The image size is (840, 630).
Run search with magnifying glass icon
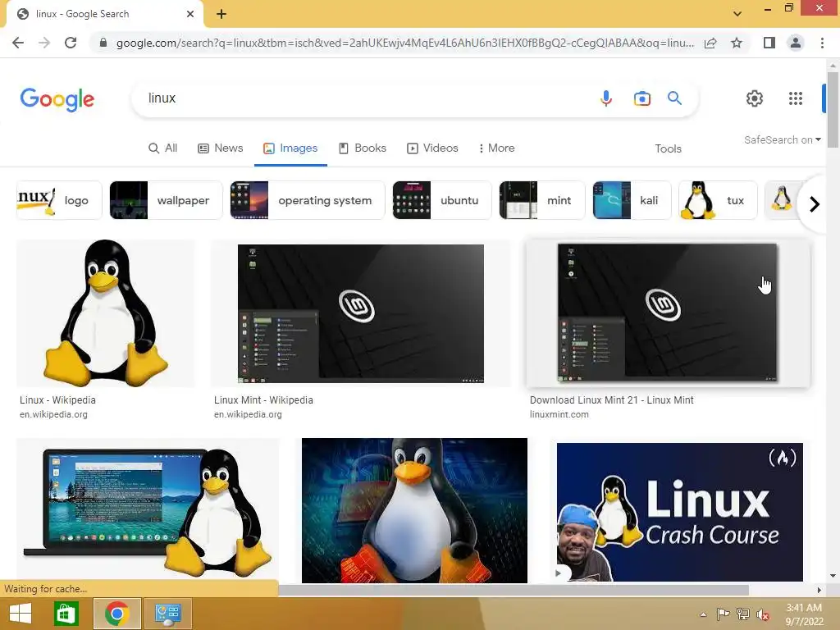674,98
